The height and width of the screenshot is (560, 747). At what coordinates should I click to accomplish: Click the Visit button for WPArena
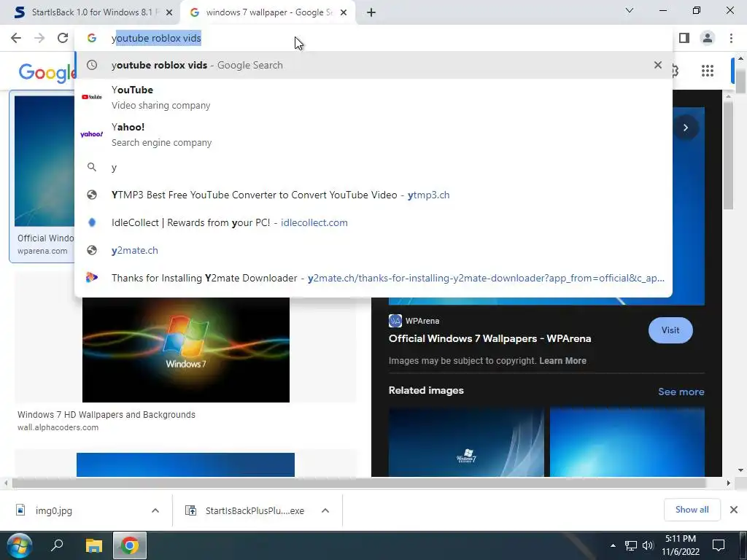tap(670, 330)
